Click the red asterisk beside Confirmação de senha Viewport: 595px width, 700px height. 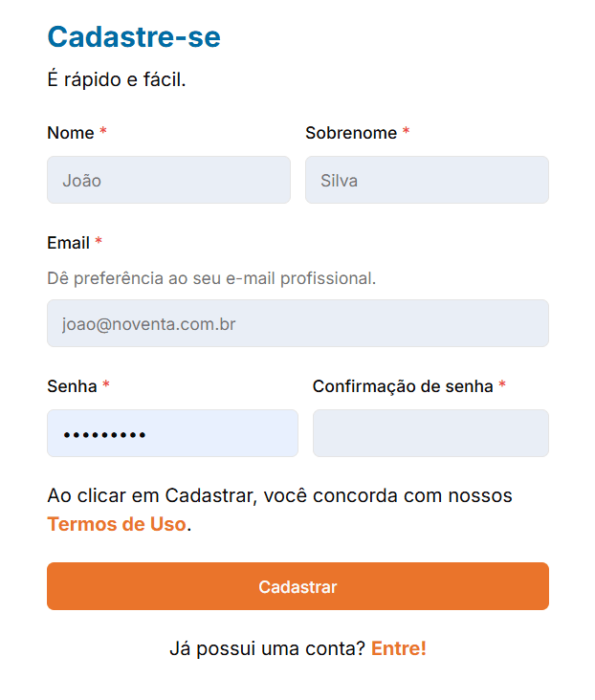502,384
